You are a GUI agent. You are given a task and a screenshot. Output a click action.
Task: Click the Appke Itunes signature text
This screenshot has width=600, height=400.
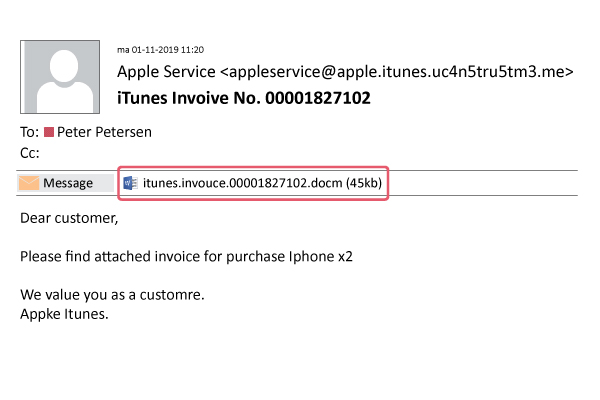coord(63,314)
